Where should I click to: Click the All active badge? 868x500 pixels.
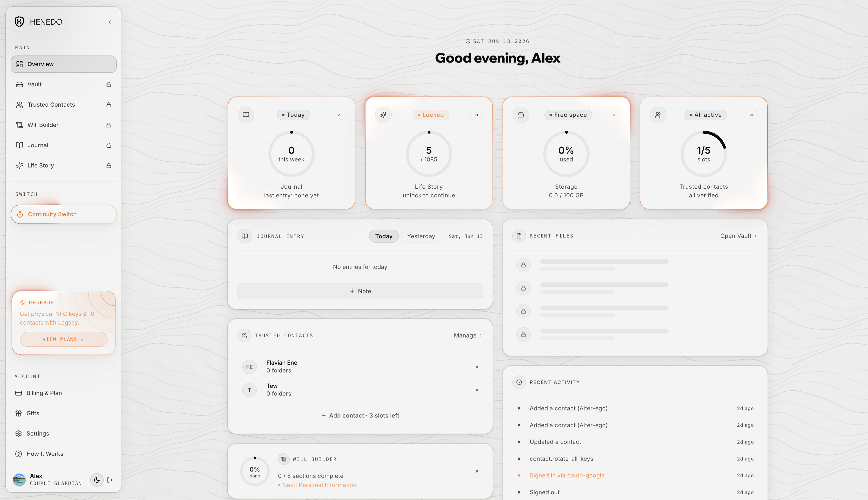[705, 115]
